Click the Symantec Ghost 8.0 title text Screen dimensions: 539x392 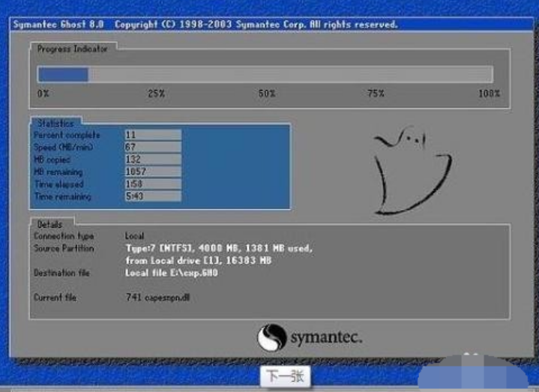click(x=58, y=25)
